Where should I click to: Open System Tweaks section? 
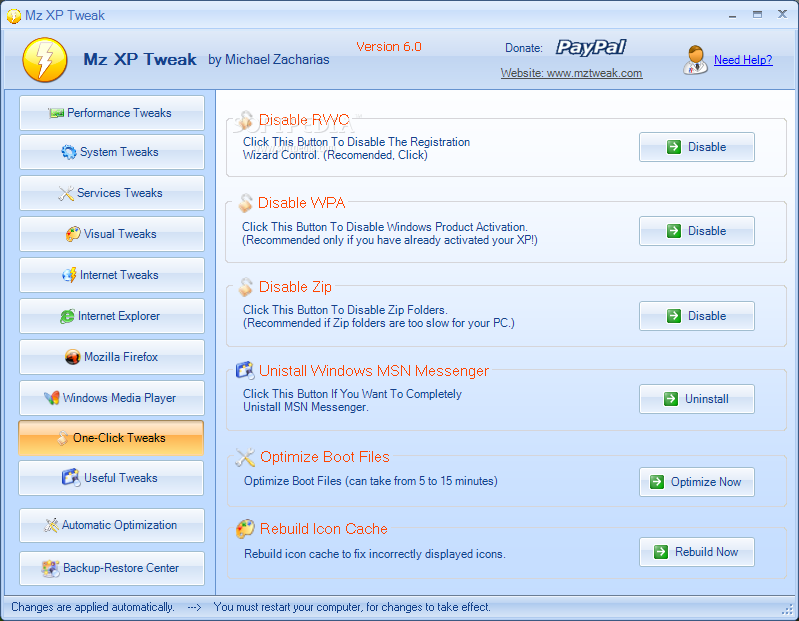[x=112, y=152]
